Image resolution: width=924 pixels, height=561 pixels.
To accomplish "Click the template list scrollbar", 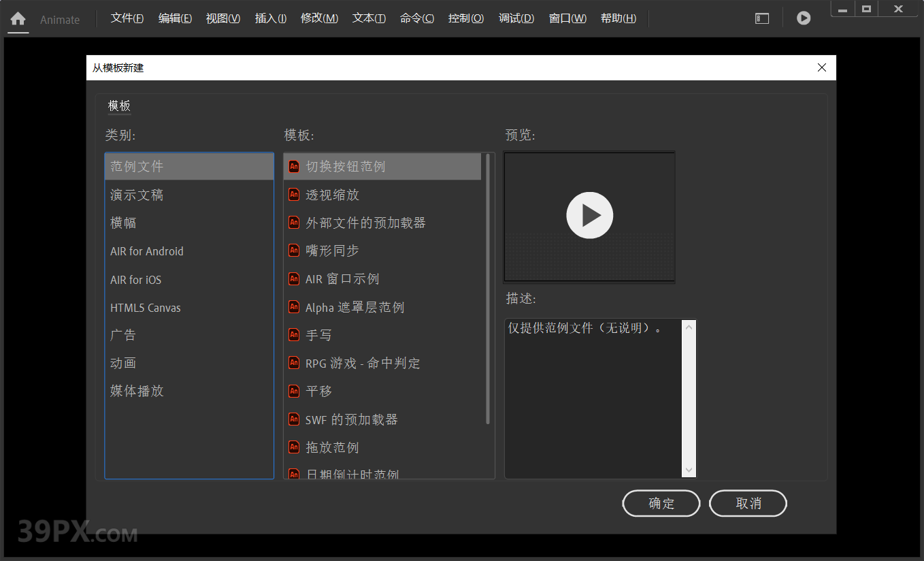I will [x=488, y=289].
